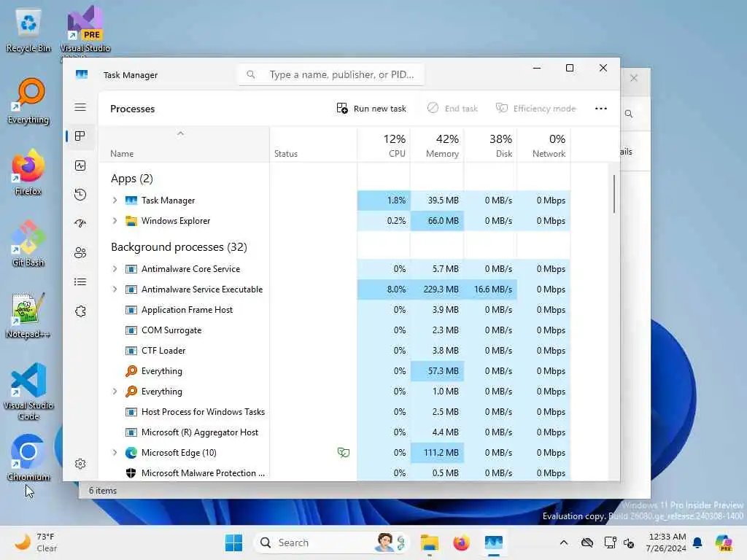The width and height of the screenshot is (747, 560).
Task: Click 16.6 MB/s disk cell
Action: pos(490,289)
